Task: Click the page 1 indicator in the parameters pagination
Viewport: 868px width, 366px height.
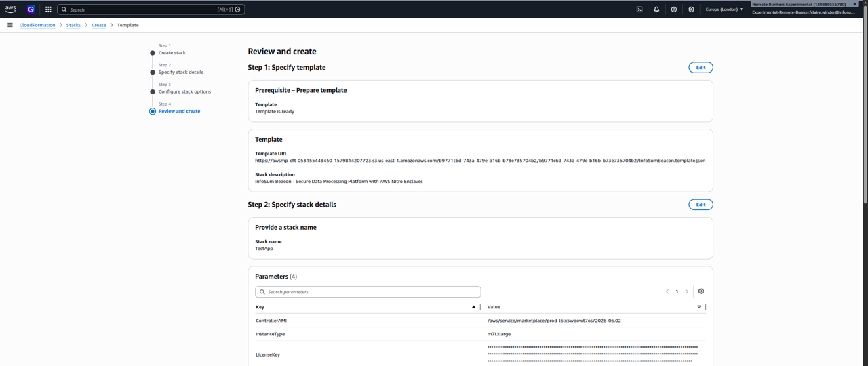Action: click(x=677, y=292)
